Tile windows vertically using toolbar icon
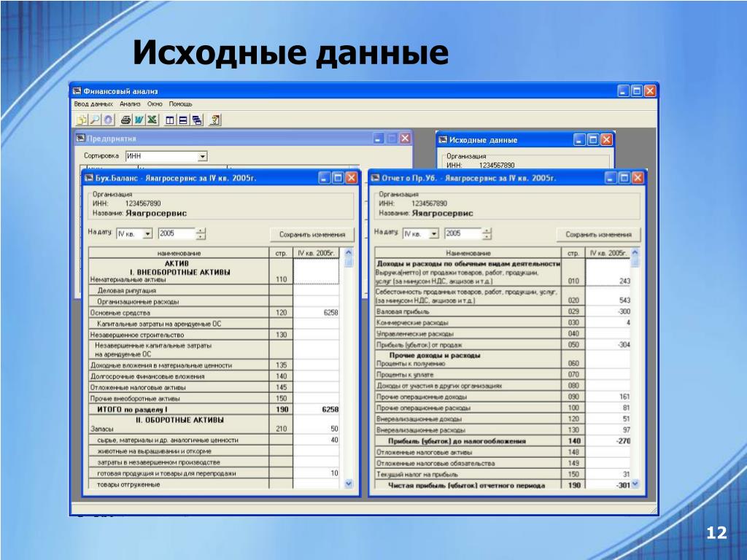The width and height of the screenshot is (747, 560). [x=169, y=120]
